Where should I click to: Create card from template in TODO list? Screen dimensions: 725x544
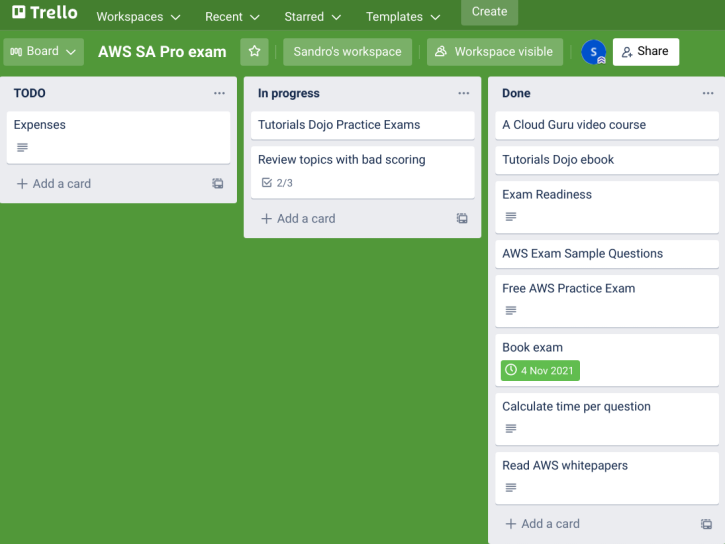[x=218, y=183]
